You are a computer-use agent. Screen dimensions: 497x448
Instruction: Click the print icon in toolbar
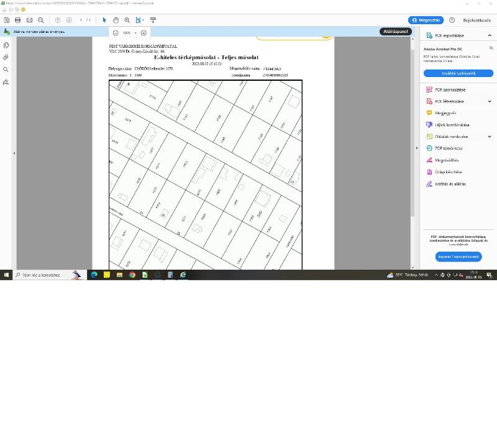click(x=18, y=20)
